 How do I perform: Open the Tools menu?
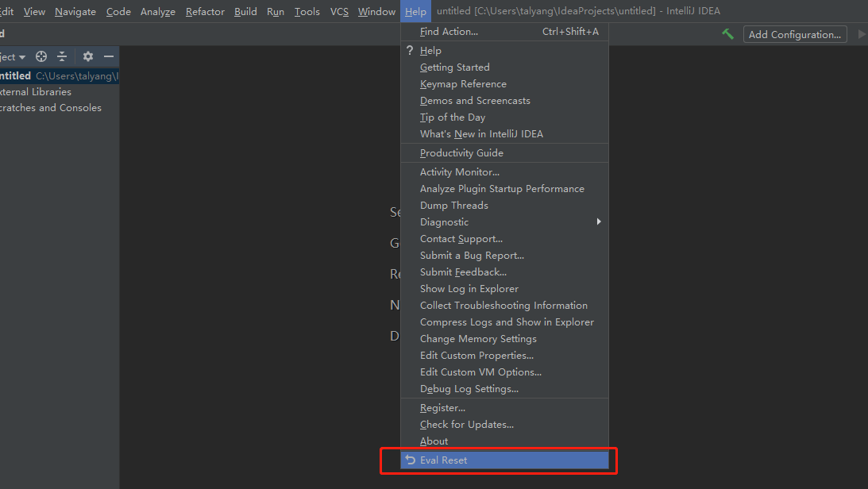point(307,11)
